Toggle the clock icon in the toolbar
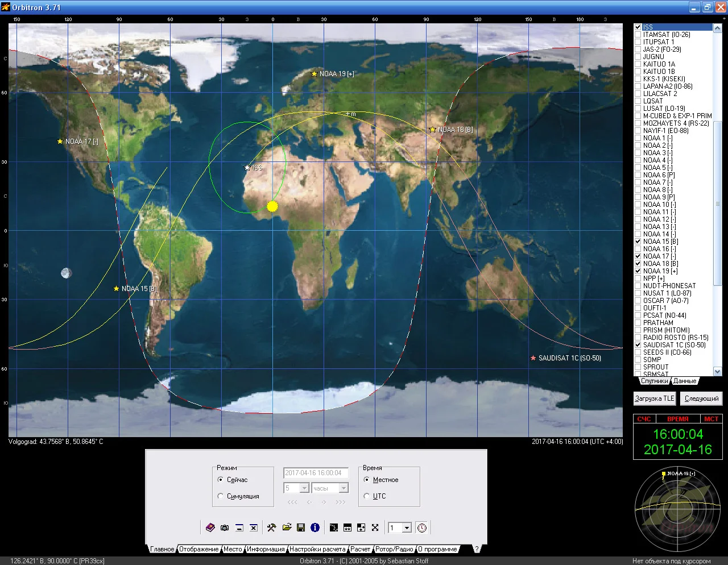 [x=422, y=527]
